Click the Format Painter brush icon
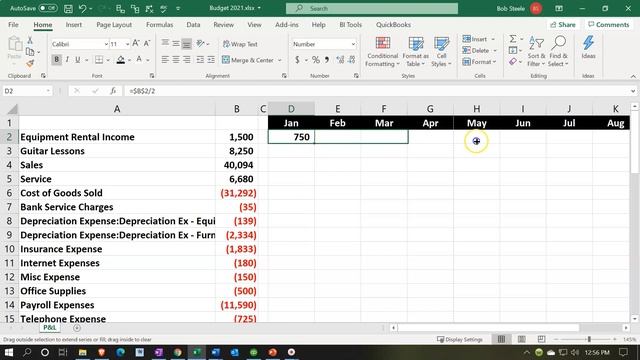This screenshot has width=640, height=360. coord(30,63)
